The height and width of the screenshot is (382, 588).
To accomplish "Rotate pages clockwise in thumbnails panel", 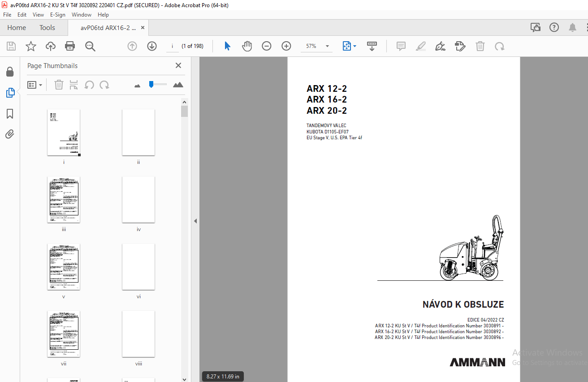I will tap(104, 85).
